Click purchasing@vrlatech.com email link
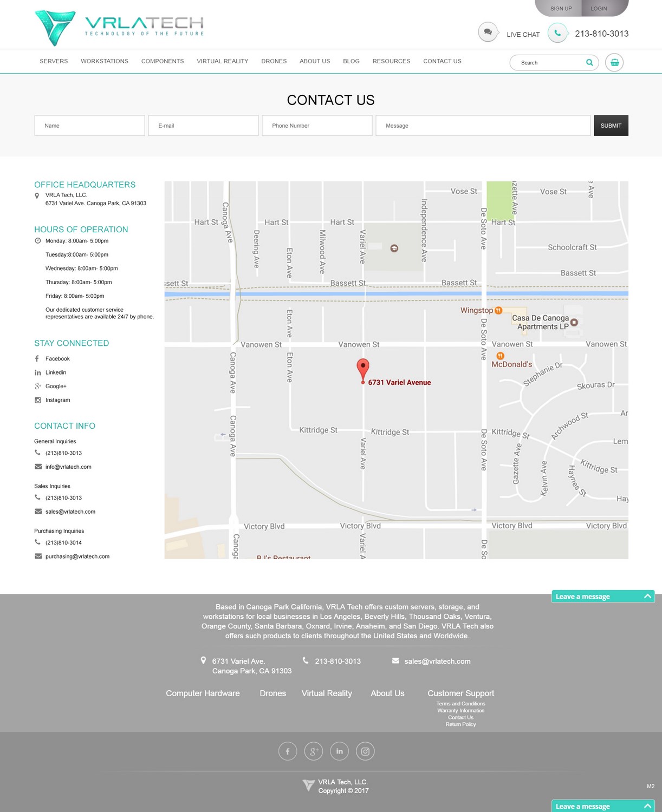The height and width of the screenshot is (812, 662). coord(77,556)
